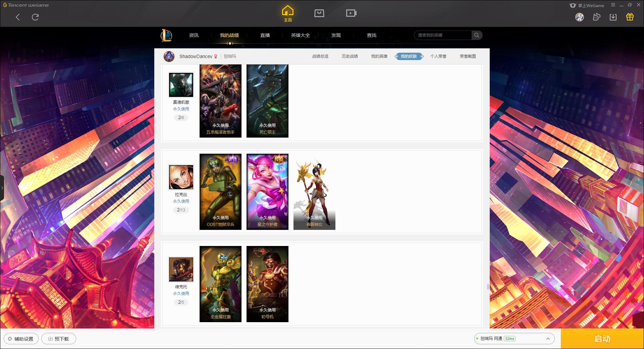
Task: Click the 维克托 champion name
Action: (181, 287)
